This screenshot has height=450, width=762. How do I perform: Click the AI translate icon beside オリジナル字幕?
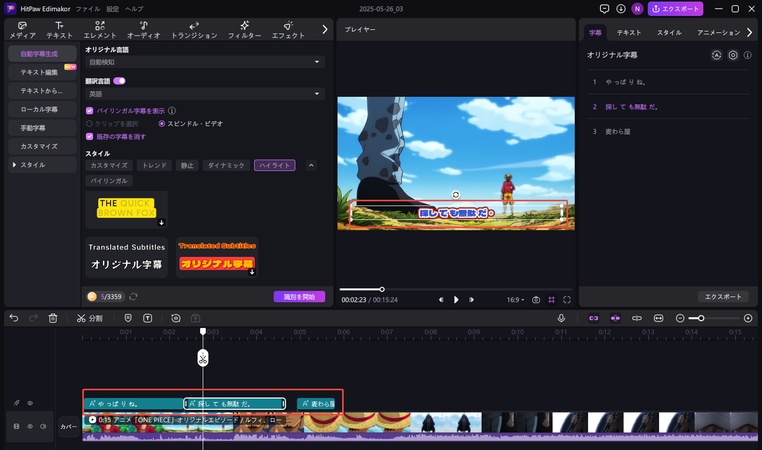[x=716, y=55]
